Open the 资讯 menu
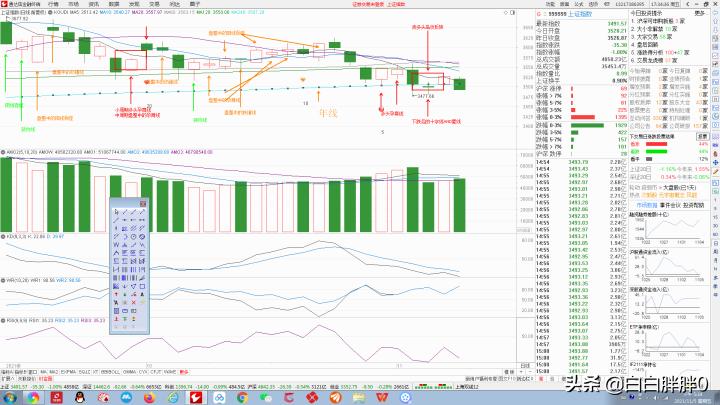 click(94, 4)
